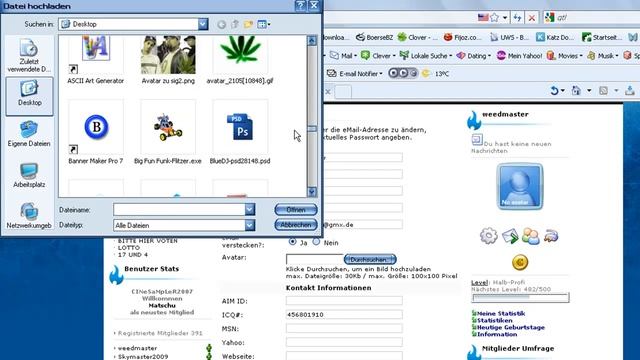Open Arbeitsplatz in places sidebar
Image resolution: width=640 pixels, height=360 pixels.
click(29, 175)
